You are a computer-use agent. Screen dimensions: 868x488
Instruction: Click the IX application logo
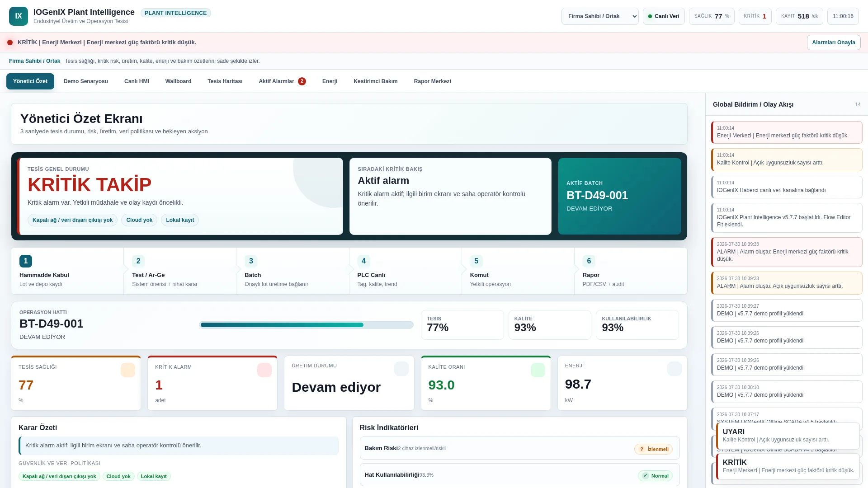(19, 16)
